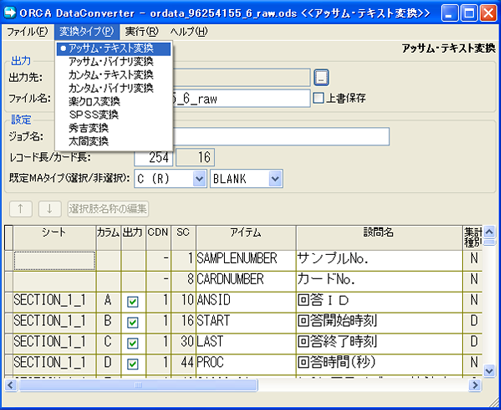This screenshot has width=501, height=410.
Task: Open the ファイル(F) menu
Action: 28,32
